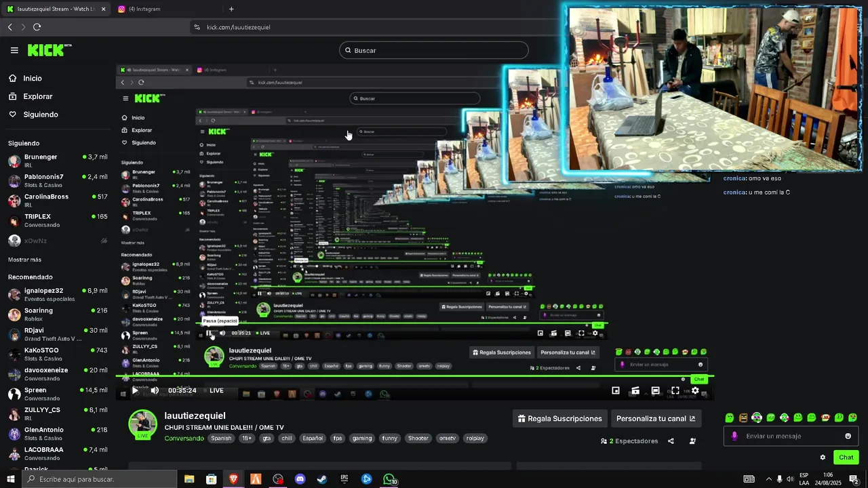Toggle fullscreen in the video player

[675, 390]
